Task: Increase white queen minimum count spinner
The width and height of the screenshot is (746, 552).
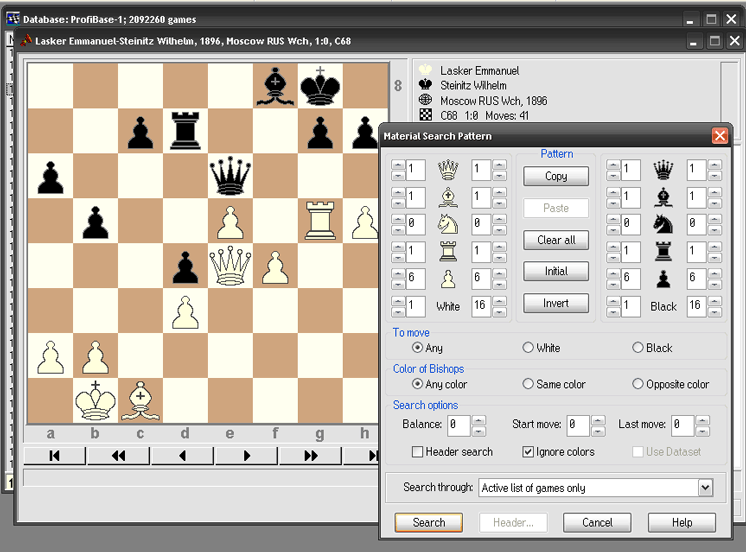Action: pyautogui.click(x=398, y=165)
